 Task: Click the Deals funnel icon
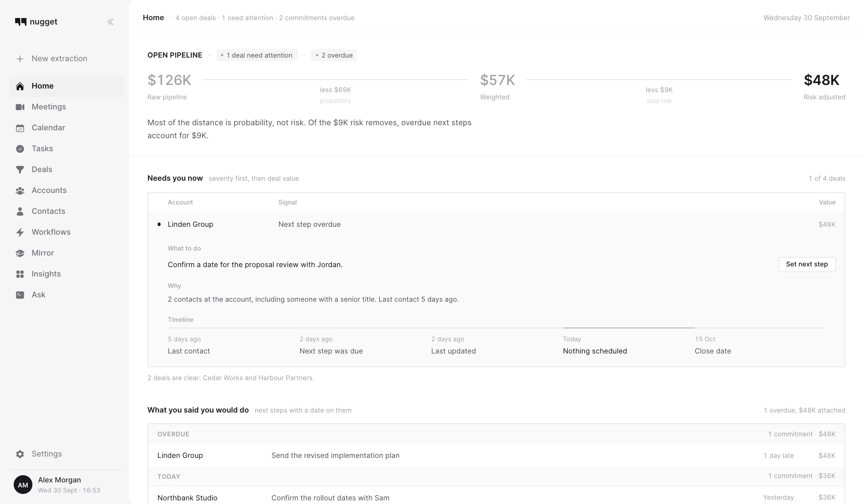pyautogui.click(x=20, y=170)
